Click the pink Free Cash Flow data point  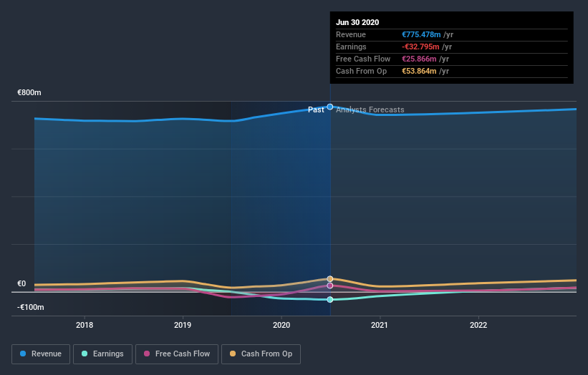(330, 286)
